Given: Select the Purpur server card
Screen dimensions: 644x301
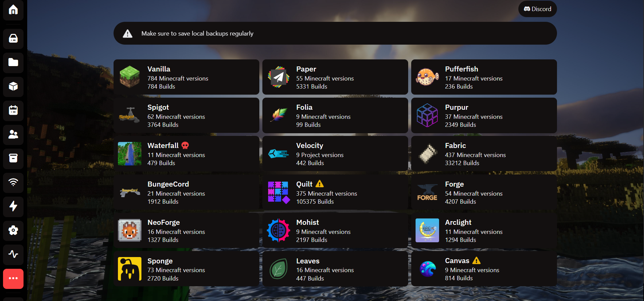Looking at the screenshot, I should [484, 115].
